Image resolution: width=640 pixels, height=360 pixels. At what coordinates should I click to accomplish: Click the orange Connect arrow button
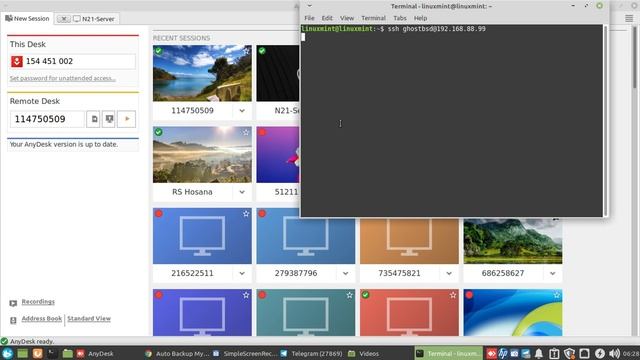(x=127, y=119)
